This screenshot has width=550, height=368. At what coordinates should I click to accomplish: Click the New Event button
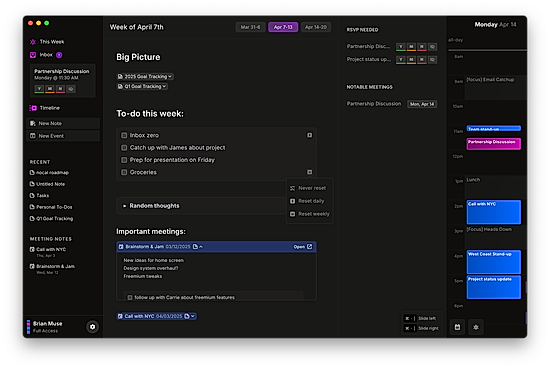[x=63, y=136]
